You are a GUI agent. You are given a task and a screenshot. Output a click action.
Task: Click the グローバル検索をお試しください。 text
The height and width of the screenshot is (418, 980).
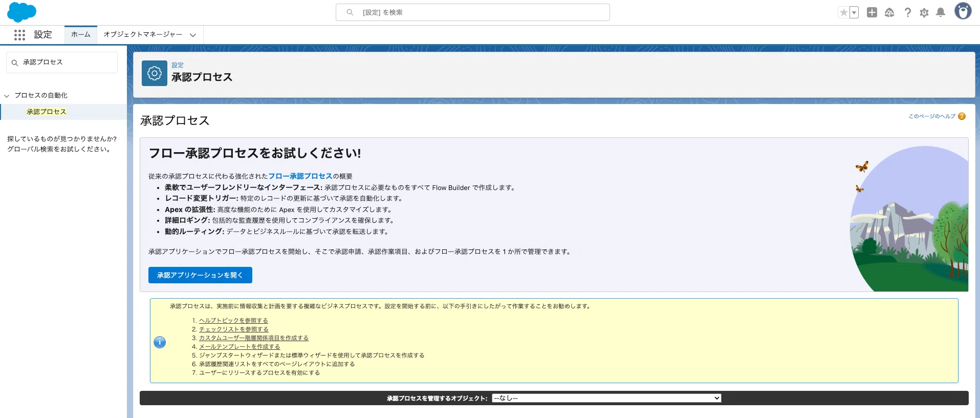(x=60, y=150)
